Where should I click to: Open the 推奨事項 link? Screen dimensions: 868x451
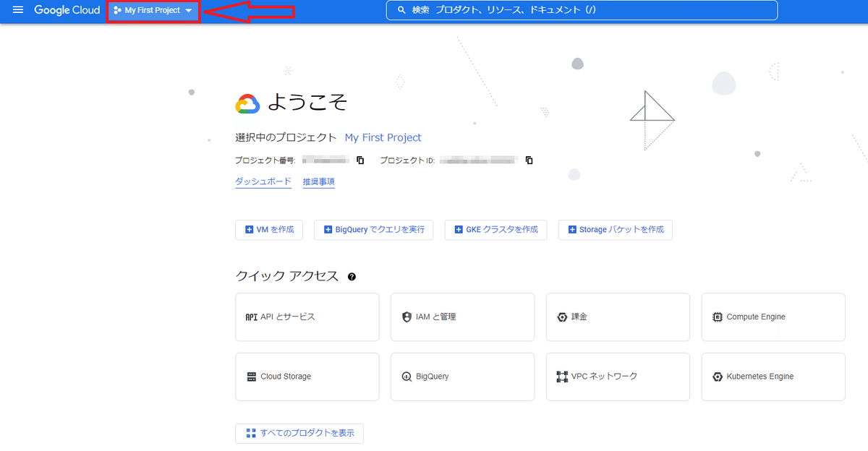[319, 181]
